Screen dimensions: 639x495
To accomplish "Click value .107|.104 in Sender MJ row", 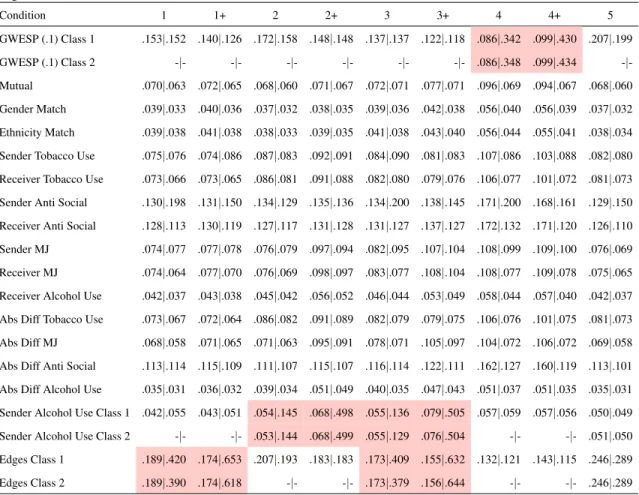I will pos(443,249).
